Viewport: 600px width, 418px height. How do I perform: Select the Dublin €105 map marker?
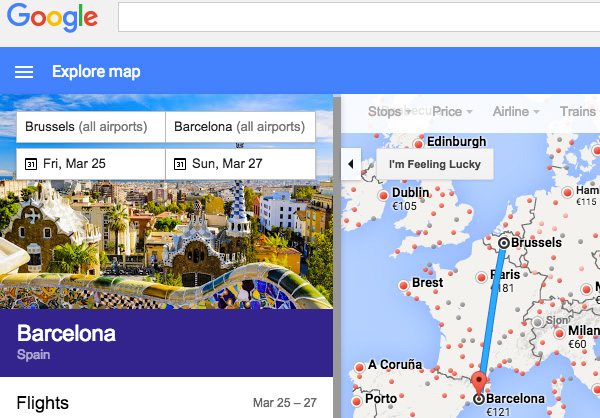(x=383, y=195)
